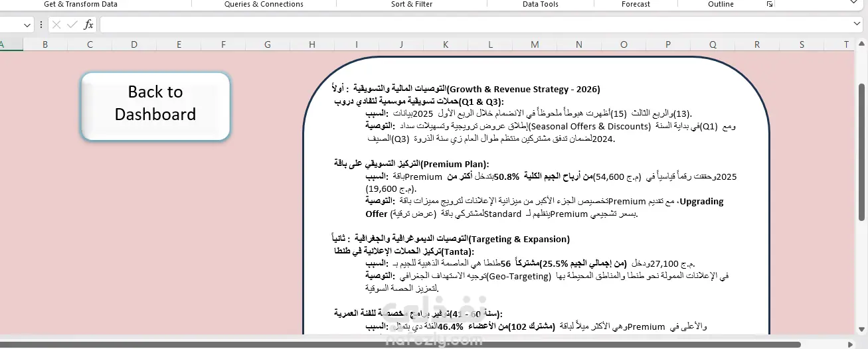Click the '(Tanta):' subheading
The image size is (868, 349).
[404, 251]
